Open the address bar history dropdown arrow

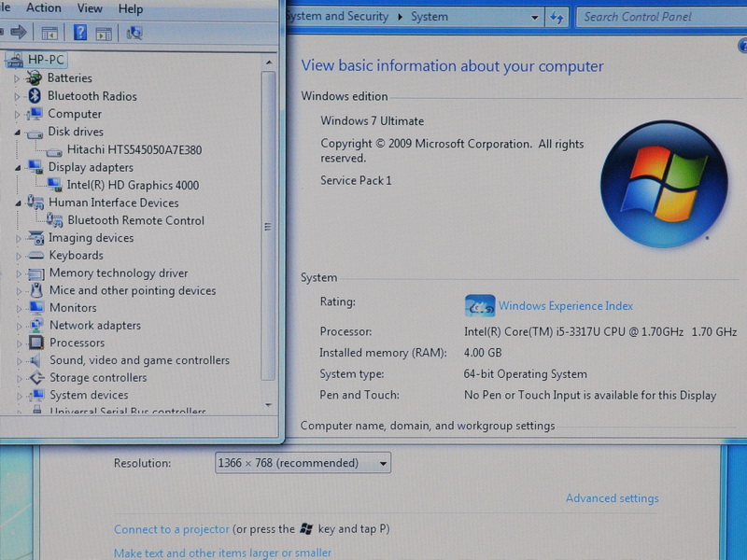[x=534, y=18]
